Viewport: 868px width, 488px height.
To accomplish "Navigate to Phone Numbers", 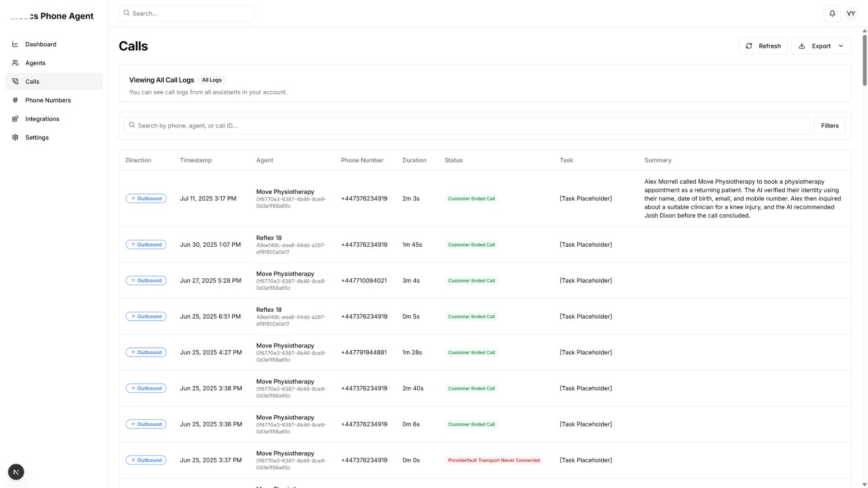I will pos(54,100).
